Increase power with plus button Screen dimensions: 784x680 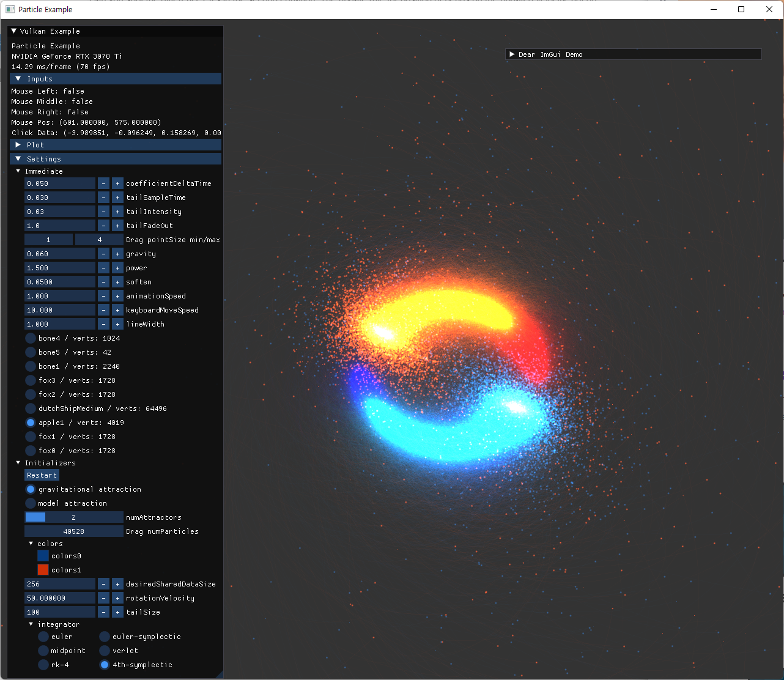(117, 268)
